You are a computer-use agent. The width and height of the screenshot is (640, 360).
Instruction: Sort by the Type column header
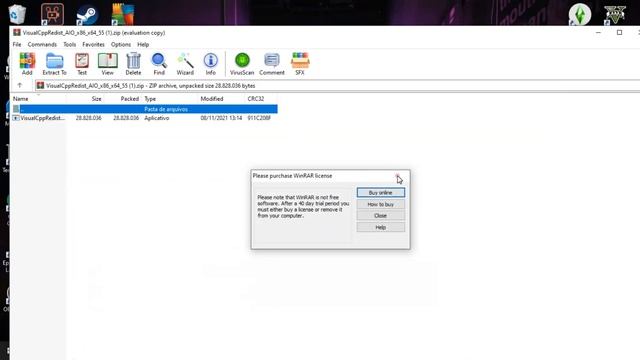click(x=150, y=99)
